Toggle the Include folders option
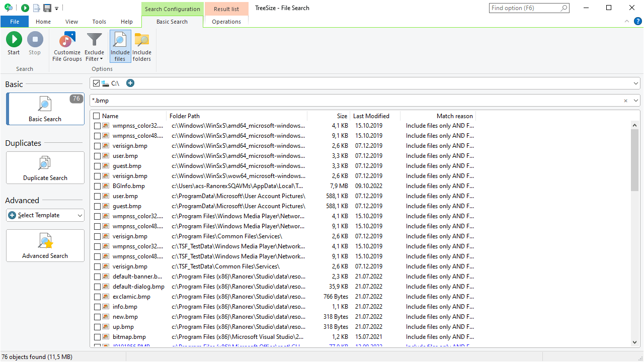The image size is (644, 362). (x=142, y=46)
